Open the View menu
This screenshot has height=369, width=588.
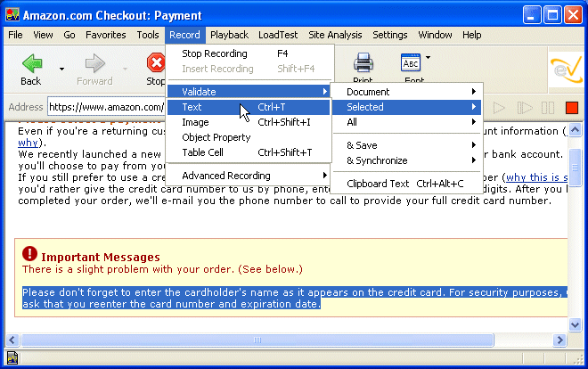click(43, 35)
